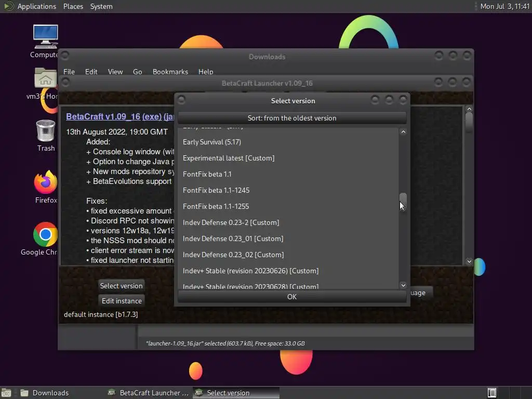The width and height of the screenshot is (532, 399).
Task: Click changelog panel scroll-down arrow
Action: click(x=469, y=261)
